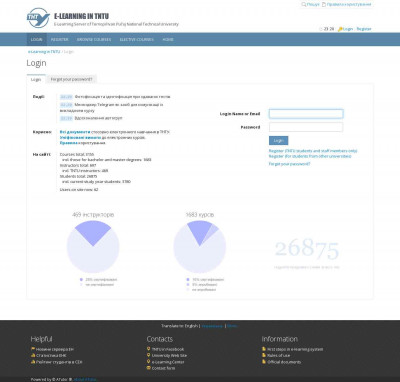
Task: Click the last blue language link in footer
Action: tap(232, 326)
